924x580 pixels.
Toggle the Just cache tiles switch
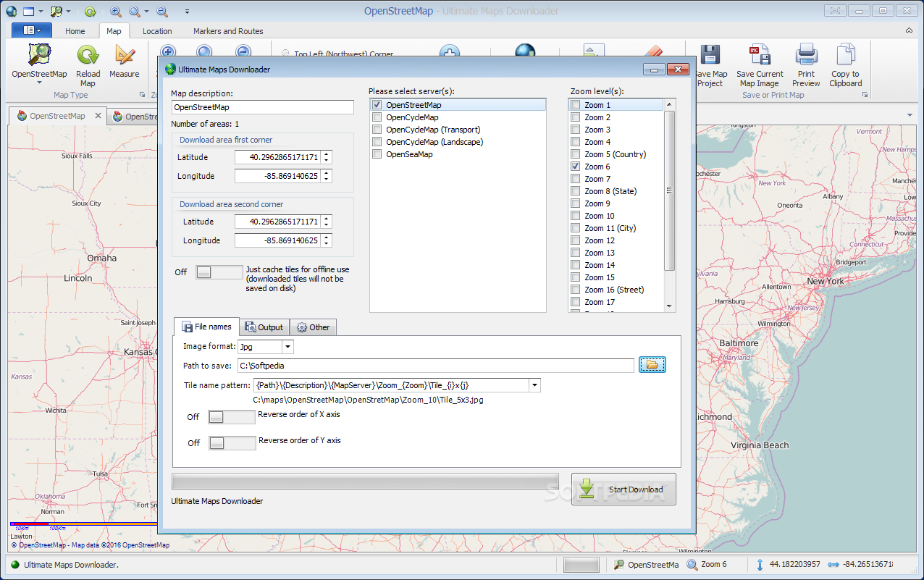[219, 272]
